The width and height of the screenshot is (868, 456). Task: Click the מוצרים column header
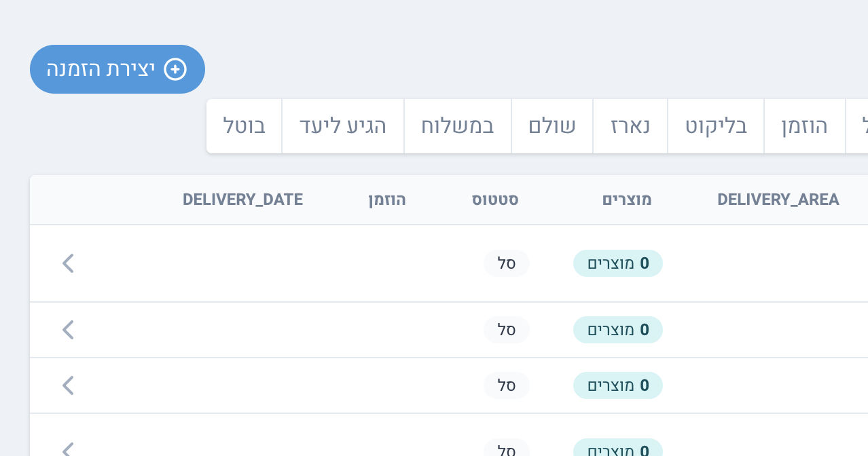(627, 199)
